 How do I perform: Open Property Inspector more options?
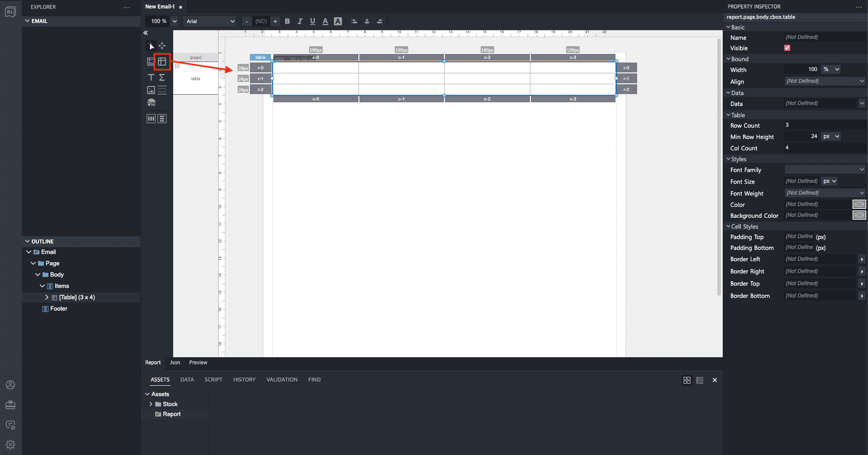858,7
